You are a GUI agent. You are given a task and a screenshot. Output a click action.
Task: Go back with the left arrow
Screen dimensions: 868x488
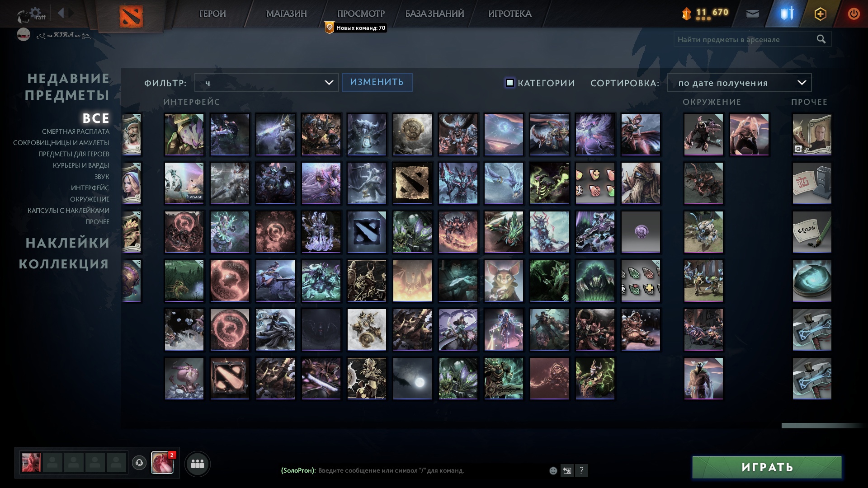click(x=61, y=13)
